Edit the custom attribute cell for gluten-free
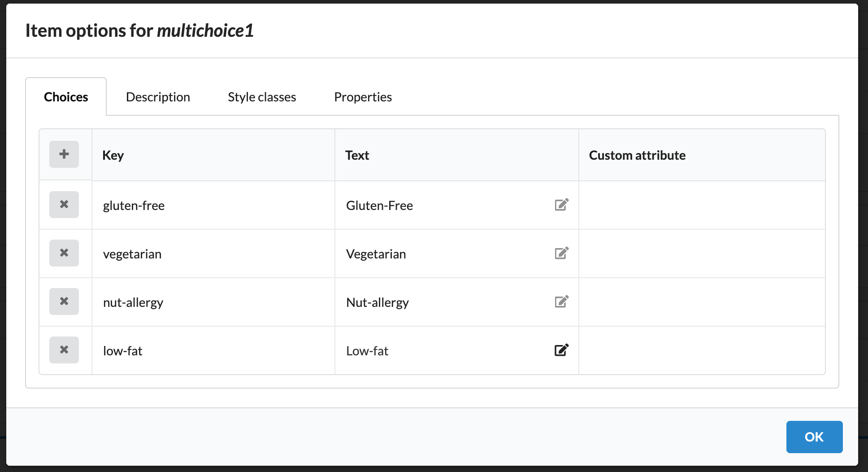Viewport: 868px width, 472px height. pos(702,205)
